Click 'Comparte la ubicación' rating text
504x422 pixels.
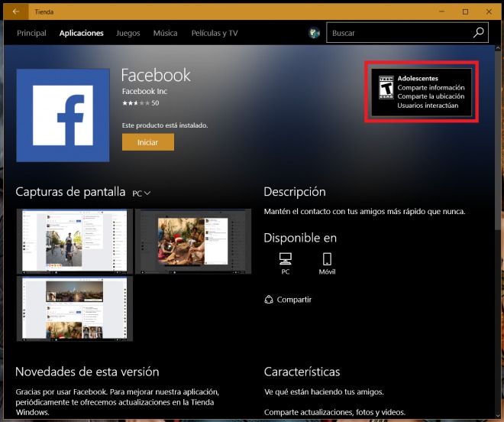[x=431, y=96]
